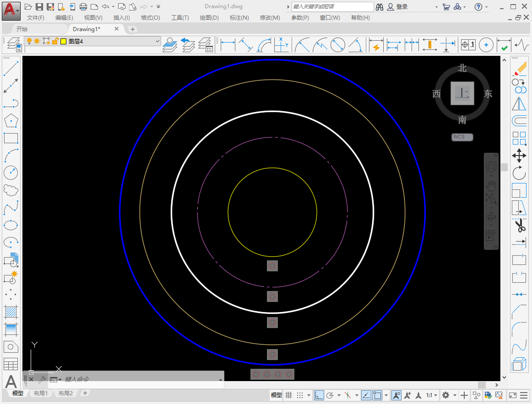Screen dimensions: 532x404
Task: Select the Arc drawing tool
Action: click(11, 156)
